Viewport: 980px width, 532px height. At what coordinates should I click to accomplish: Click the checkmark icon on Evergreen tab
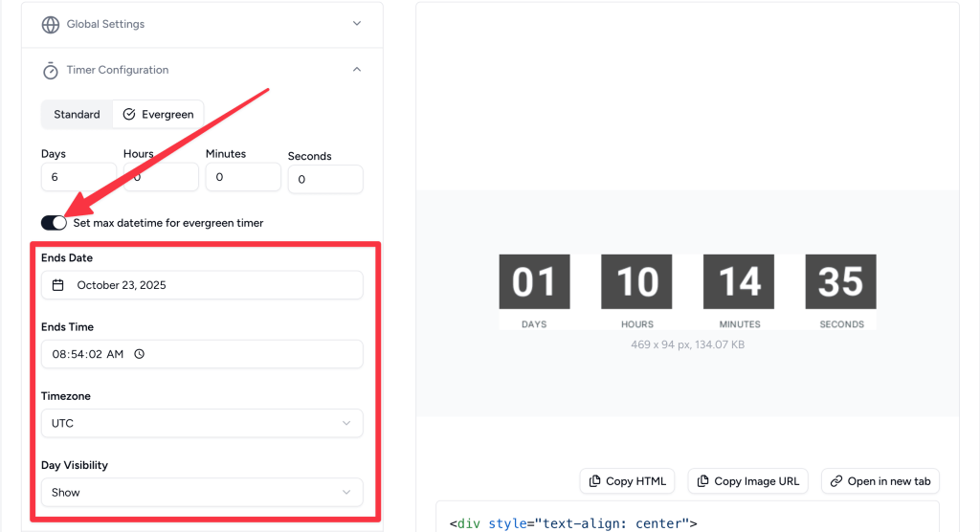coord(129,114)
